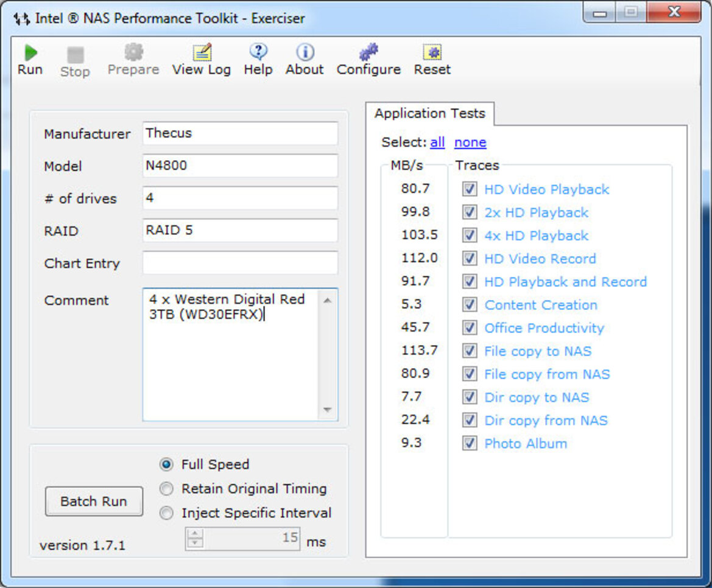Toggle the Office Productivity checkbox

click(470, 327)
